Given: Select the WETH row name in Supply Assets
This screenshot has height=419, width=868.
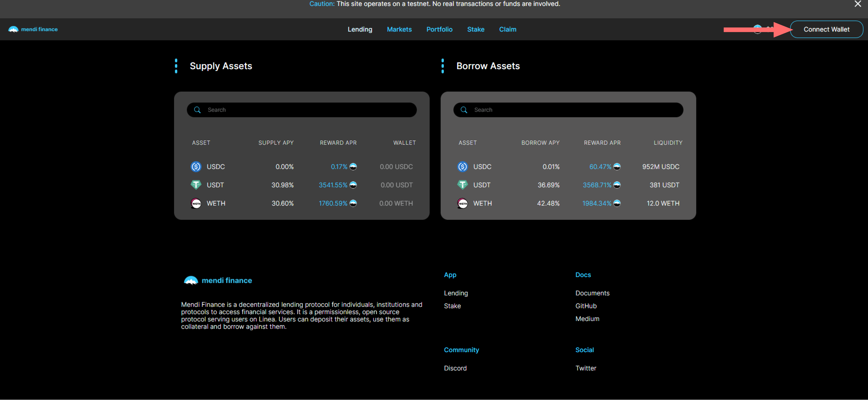Looking at the screenshot, I should click(216, 203).
